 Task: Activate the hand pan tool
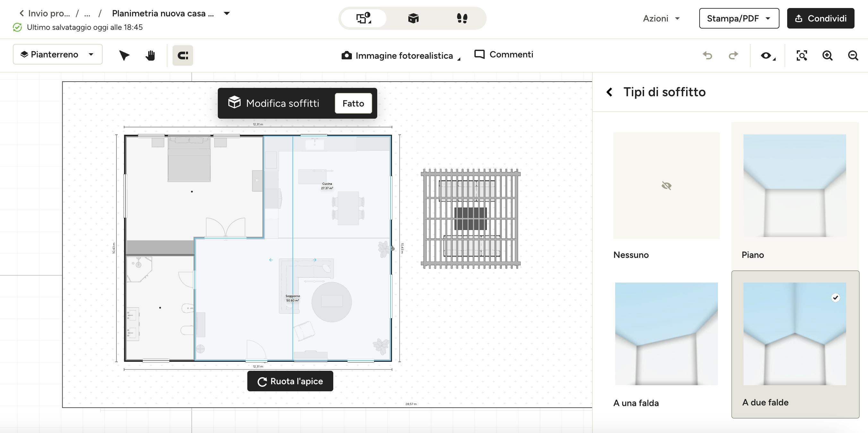[x=150, y=55]
